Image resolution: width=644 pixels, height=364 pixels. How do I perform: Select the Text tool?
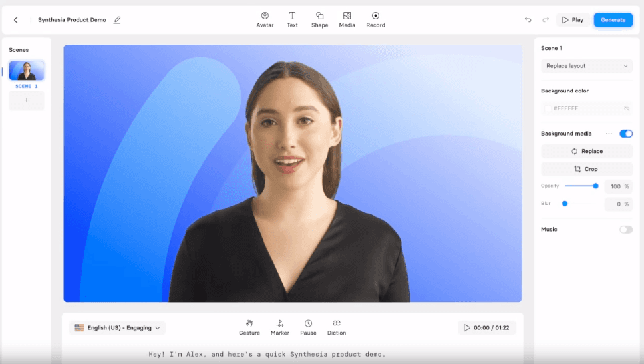292,19
